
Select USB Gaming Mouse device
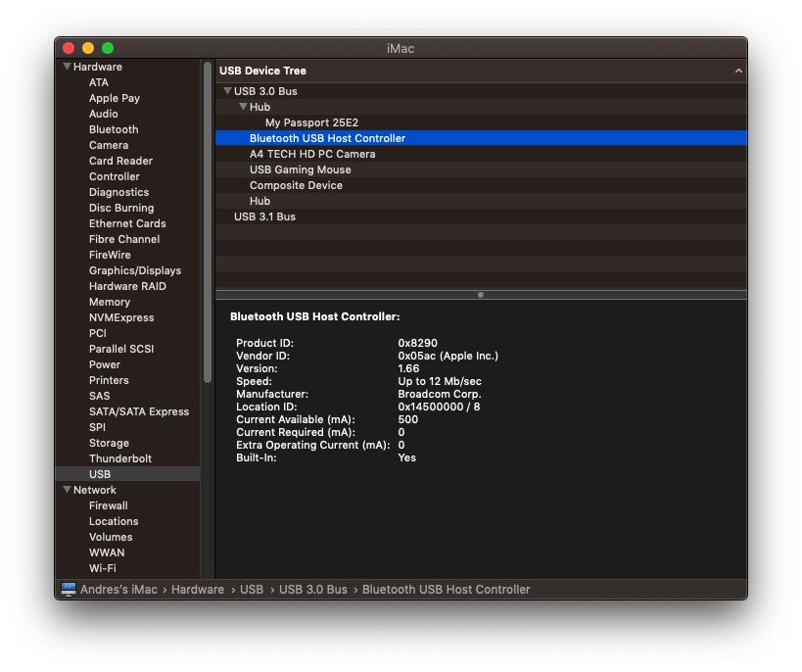(x=481, y=169)
